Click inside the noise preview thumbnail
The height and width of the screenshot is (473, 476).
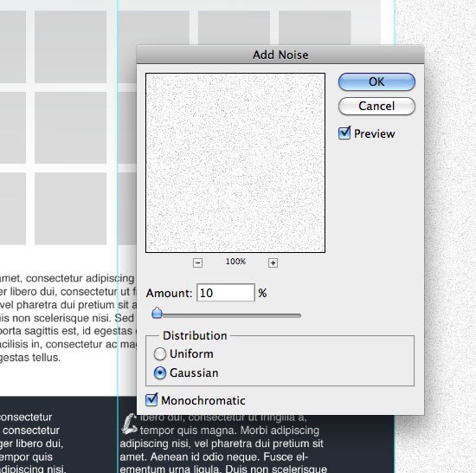tap(235, 163)
